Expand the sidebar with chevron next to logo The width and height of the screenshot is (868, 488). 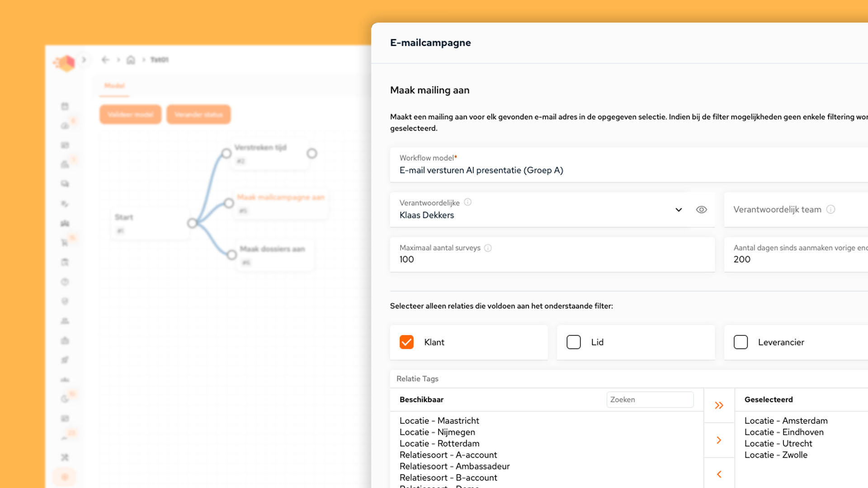pos(84,60)
